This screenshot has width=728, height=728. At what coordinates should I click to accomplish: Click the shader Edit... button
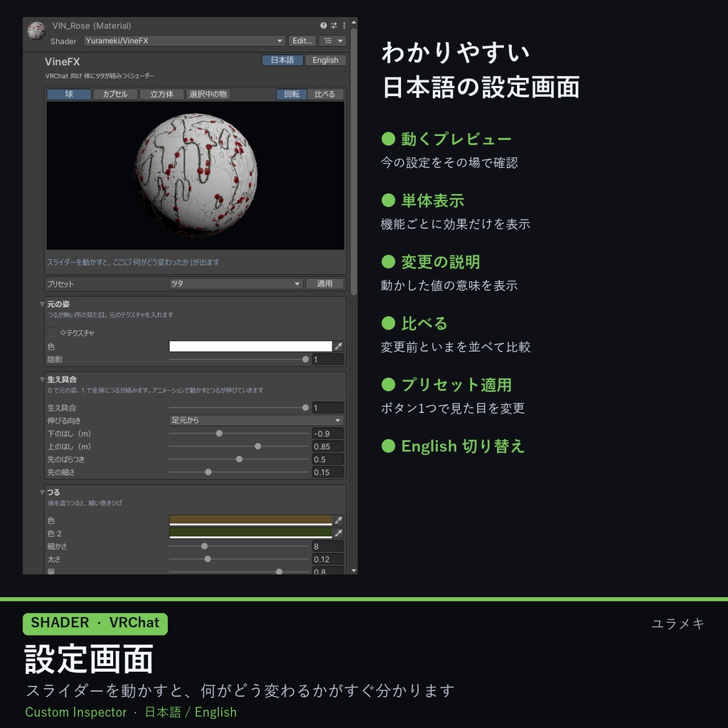(302, 41)
